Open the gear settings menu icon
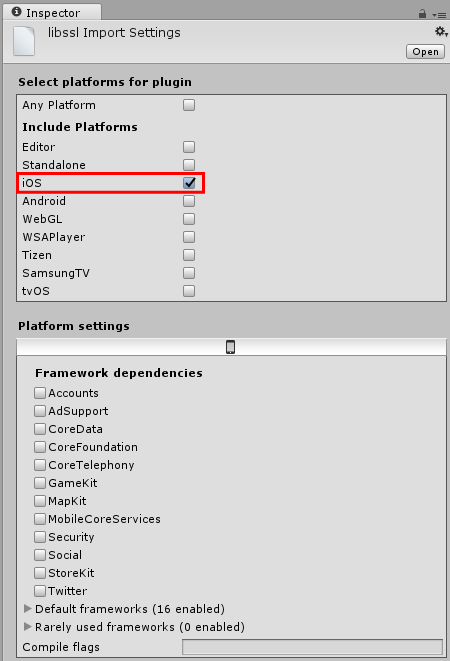 pos(441,32)
